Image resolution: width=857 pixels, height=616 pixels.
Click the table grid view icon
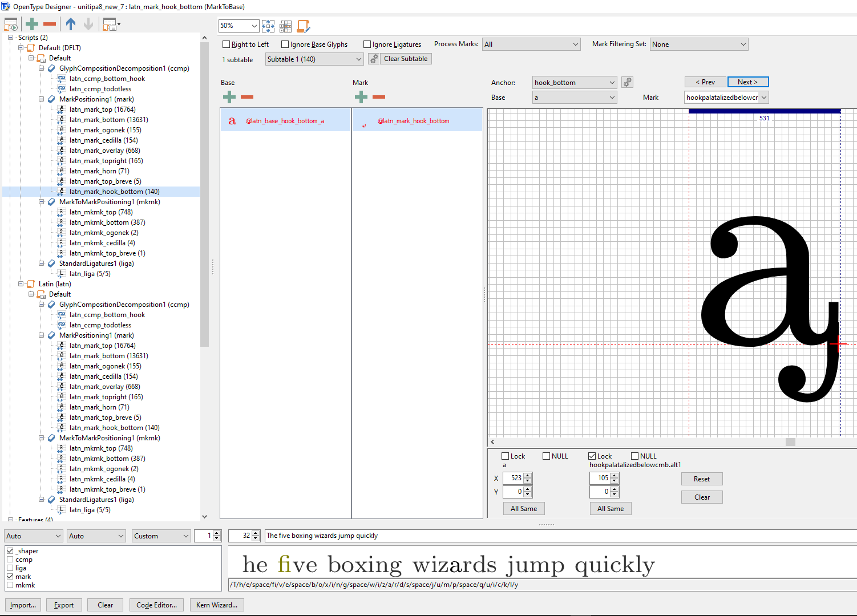(x=286, y=26)
